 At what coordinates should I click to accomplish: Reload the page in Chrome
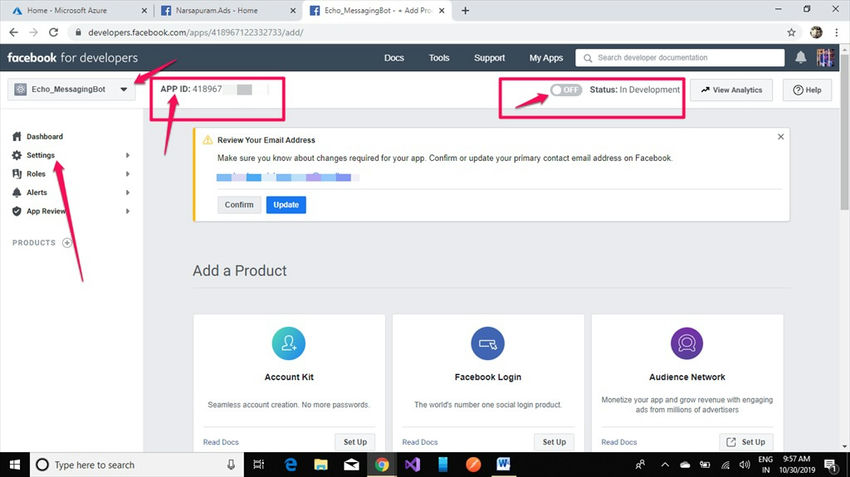[x=53, y=33]
